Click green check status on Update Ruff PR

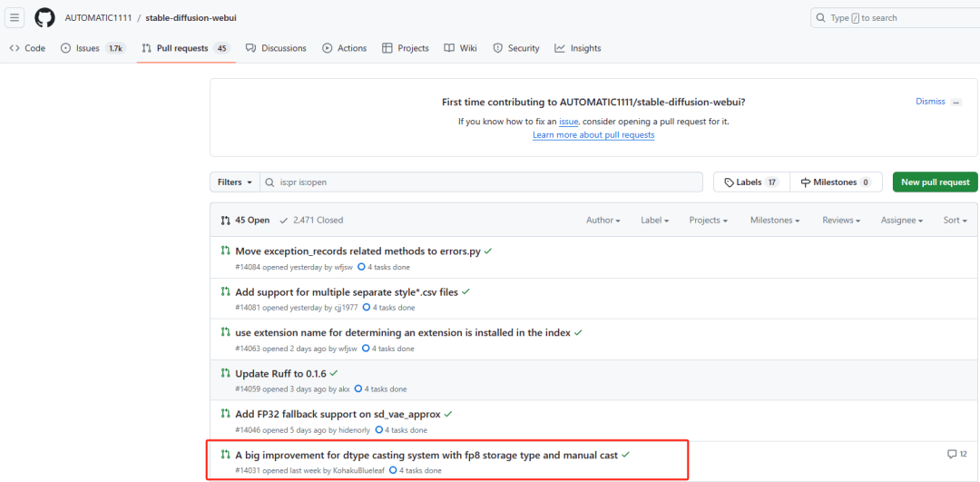click(x=334, y=373)
